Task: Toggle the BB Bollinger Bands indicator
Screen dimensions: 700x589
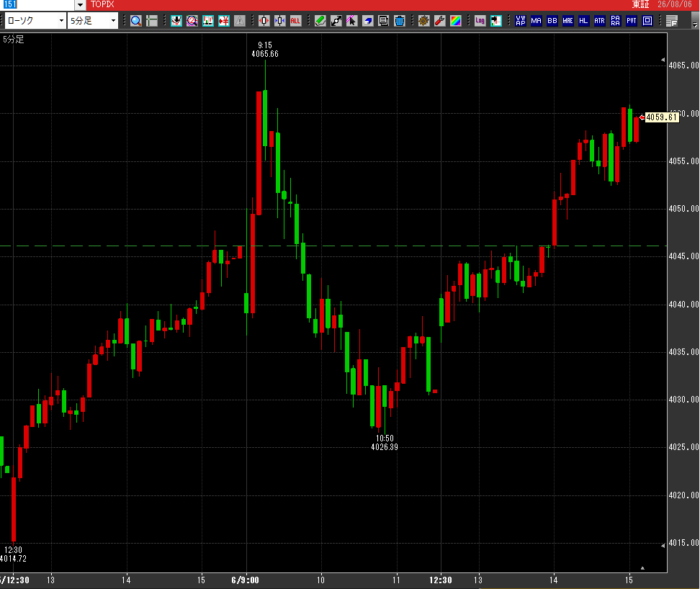Action: point(552,21)
